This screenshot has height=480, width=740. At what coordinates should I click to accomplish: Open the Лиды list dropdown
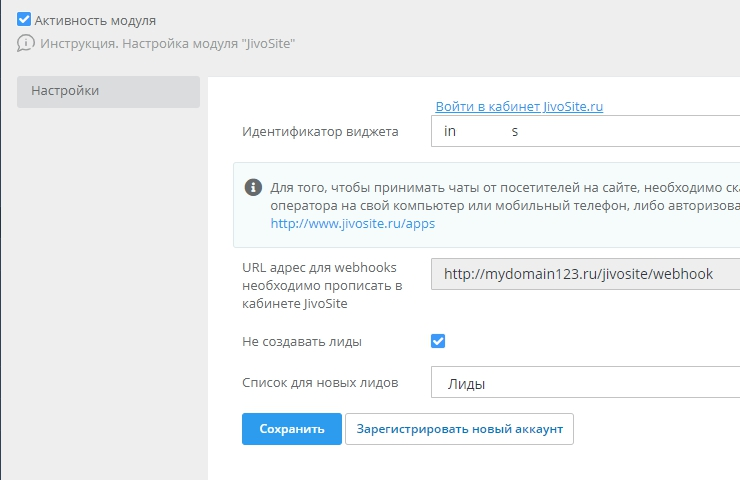[585, 382]
